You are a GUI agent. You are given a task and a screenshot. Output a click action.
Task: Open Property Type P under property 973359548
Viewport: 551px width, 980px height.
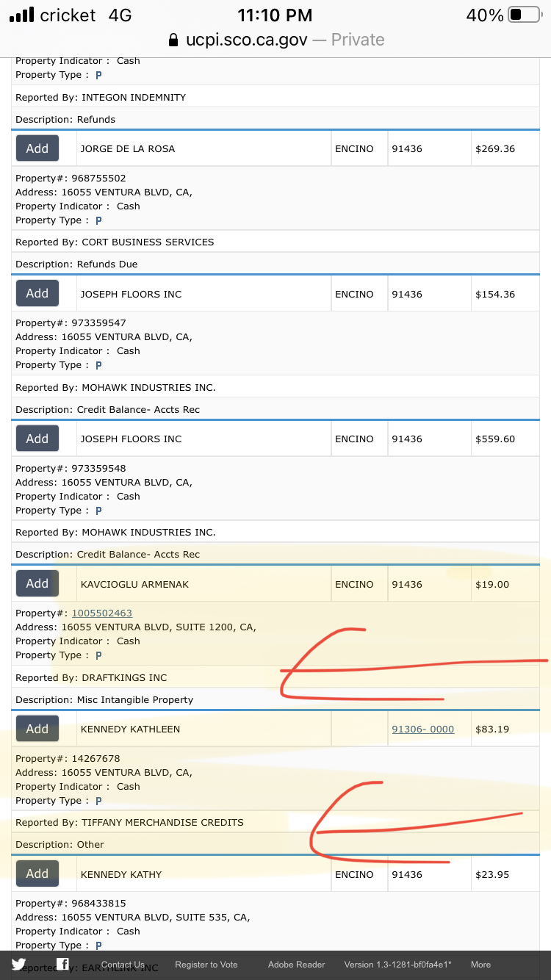[98, 511]
